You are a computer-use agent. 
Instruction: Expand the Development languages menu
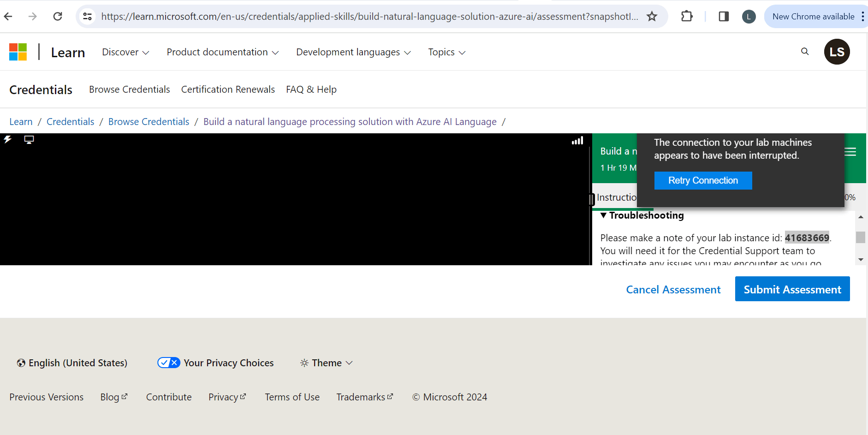pos(353,52)
